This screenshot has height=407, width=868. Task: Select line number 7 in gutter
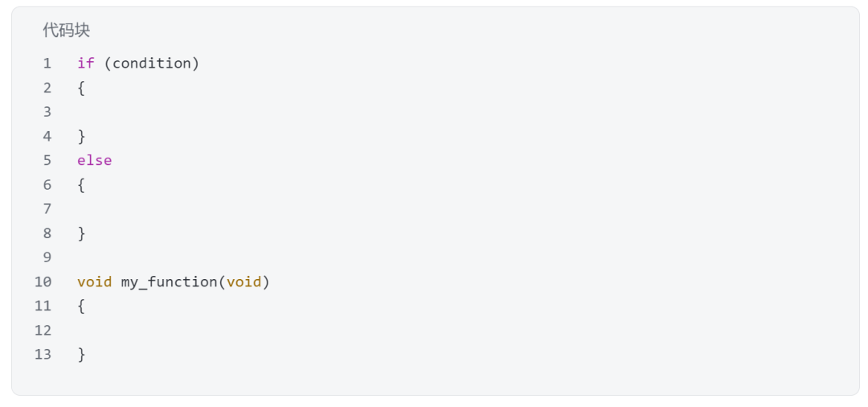click(47, 209)
